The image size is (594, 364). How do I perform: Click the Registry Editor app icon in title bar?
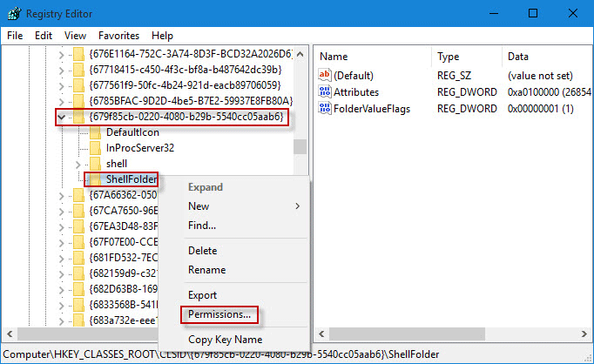click(14, 14)
